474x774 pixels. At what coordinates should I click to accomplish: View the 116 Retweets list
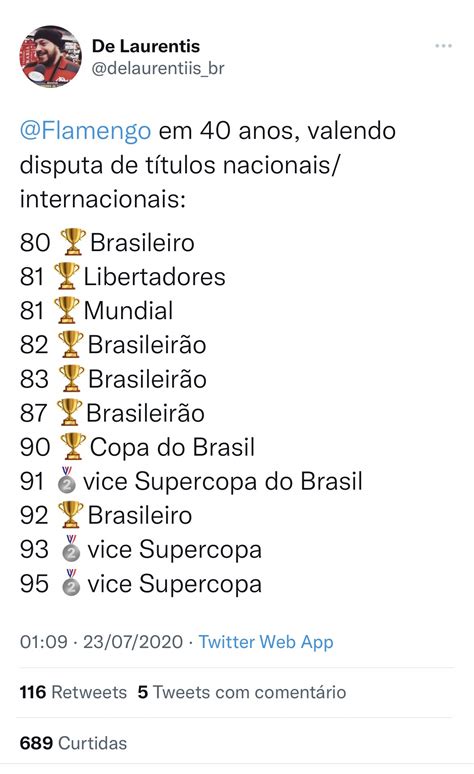pos(73,692)
